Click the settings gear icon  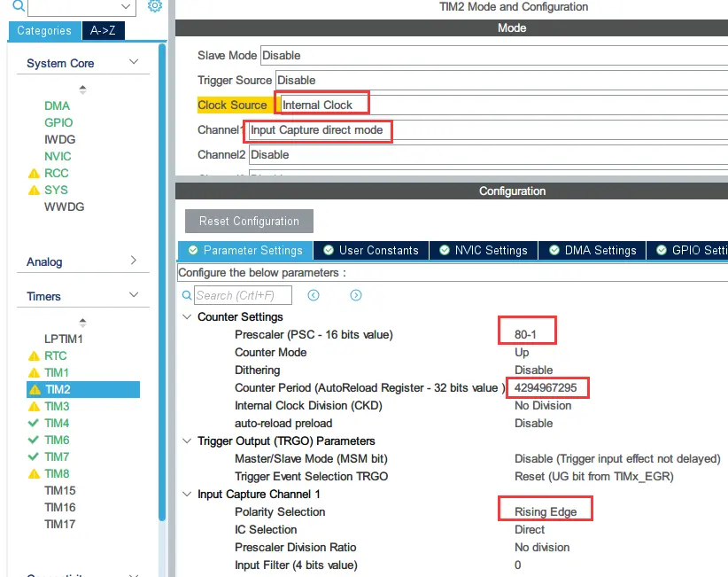pyautogui.click(x=155, y=6)
